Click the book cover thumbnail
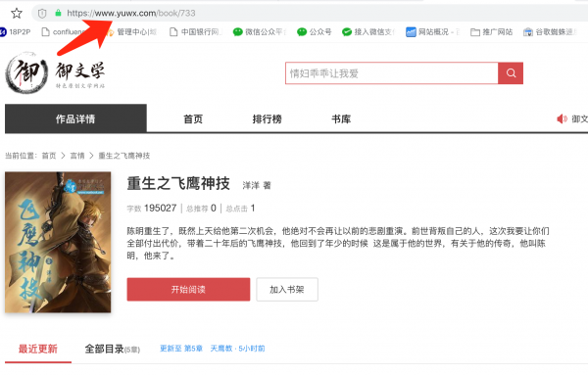 pos(58,242)
